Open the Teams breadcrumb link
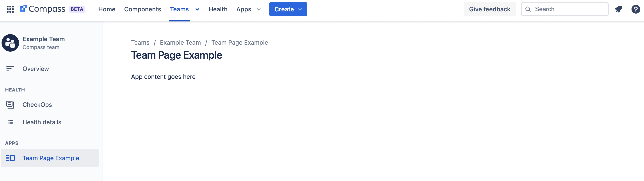 click(x=140, y=42)
